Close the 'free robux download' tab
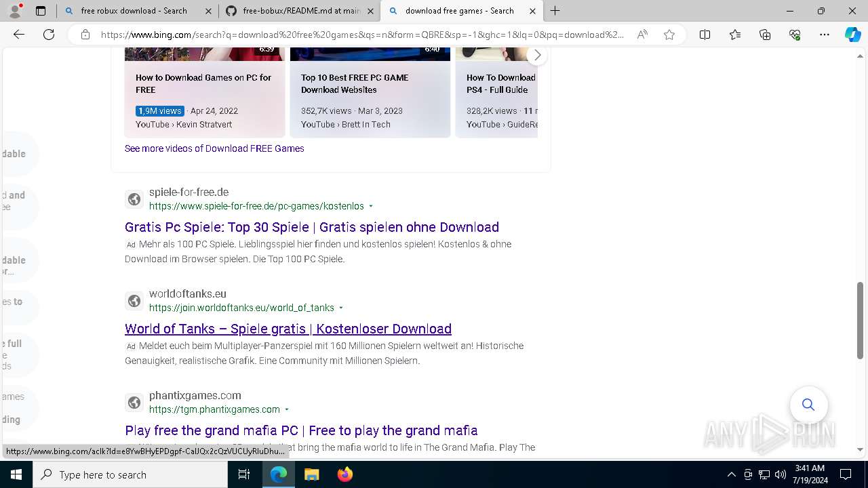868x488 pixels. tap(208, 11)
